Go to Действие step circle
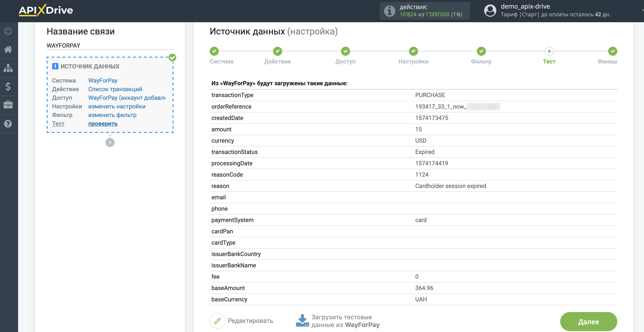 277,51
